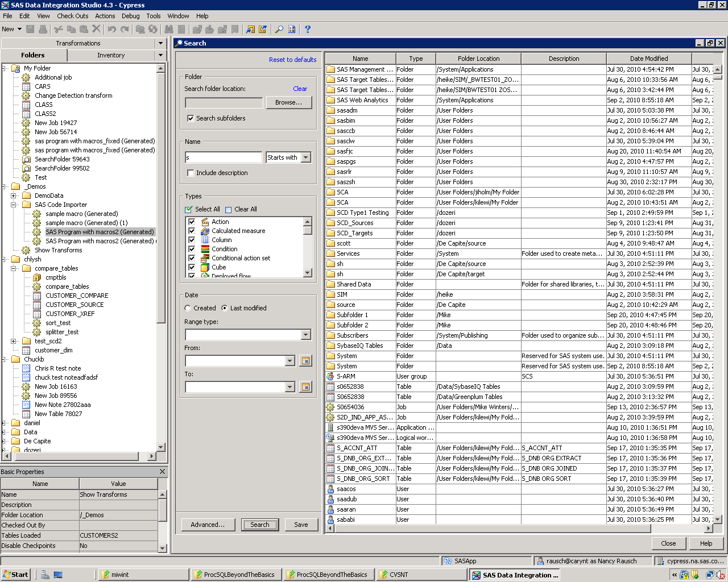Click the Clear folder location link
The width and height of the screenshot is (728, 582).
300,89
